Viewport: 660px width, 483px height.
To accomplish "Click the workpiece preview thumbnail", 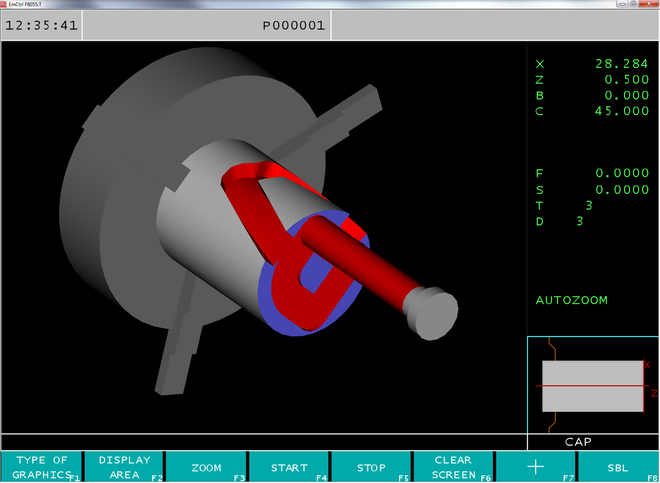I will [592, 385].
